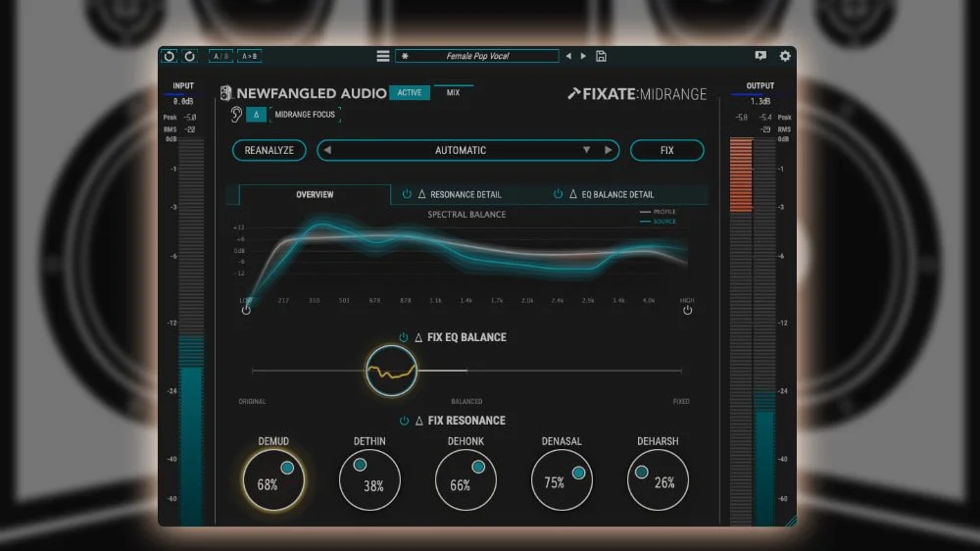The width and height of the screenshot is (980, 551).
Task: Click the FIX button
Action: [x=666, y=150]
